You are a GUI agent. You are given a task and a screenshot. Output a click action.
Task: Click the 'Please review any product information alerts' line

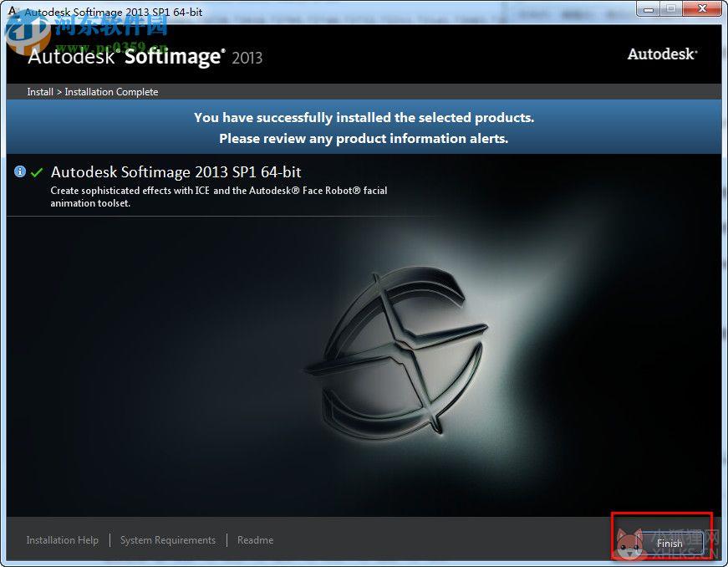point(364,138)
